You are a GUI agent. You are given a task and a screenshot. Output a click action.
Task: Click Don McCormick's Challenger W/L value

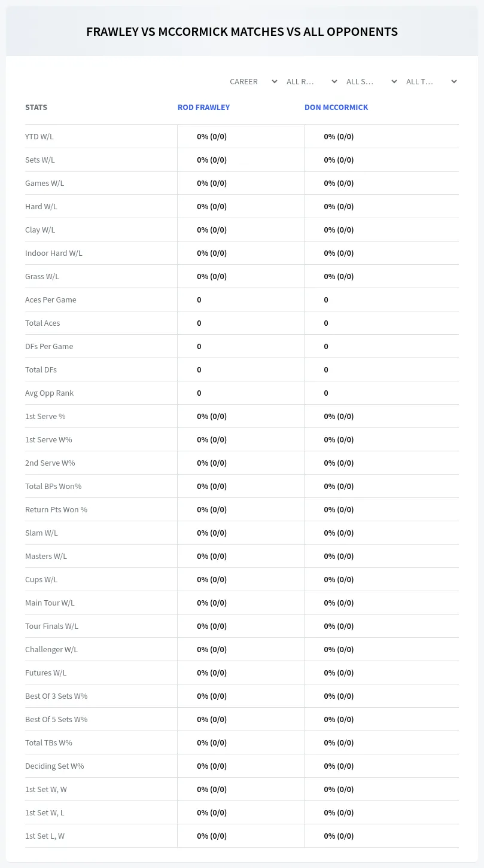(x=339, y=649)
